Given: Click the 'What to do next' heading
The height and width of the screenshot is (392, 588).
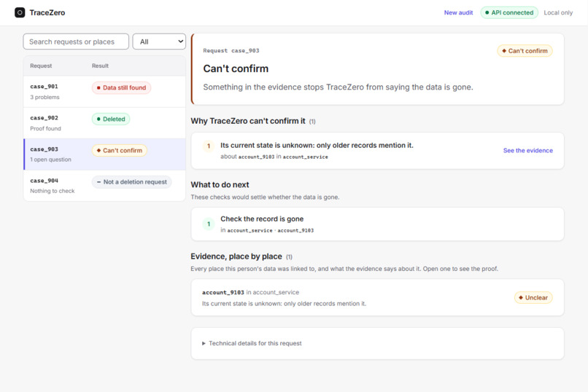Looking at the screenshot, I should click(x=220, y=184).
